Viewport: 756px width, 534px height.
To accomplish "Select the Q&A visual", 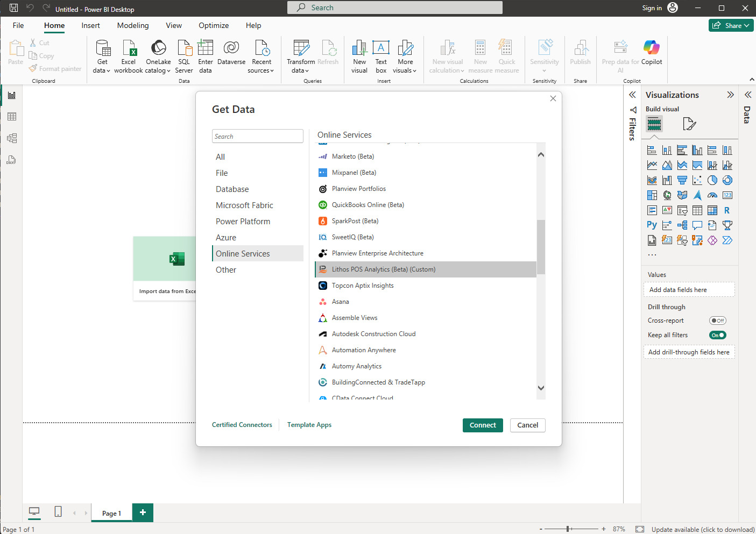I will pos(697,225).
